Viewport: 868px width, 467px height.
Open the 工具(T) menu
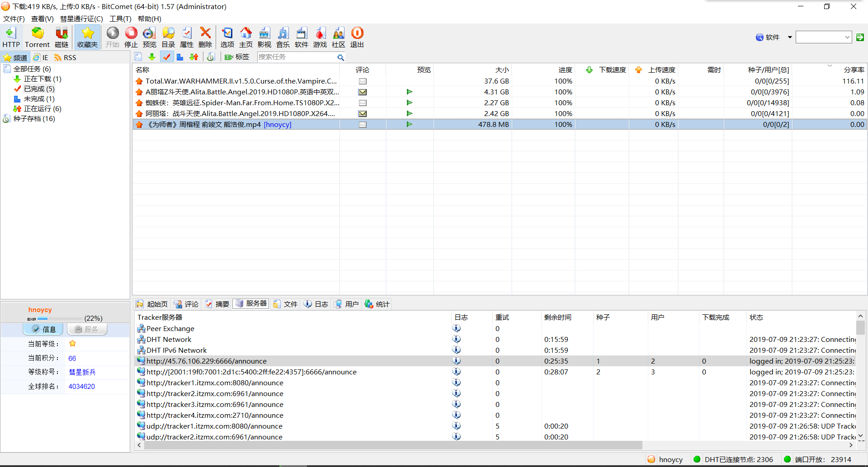[120, 19]
